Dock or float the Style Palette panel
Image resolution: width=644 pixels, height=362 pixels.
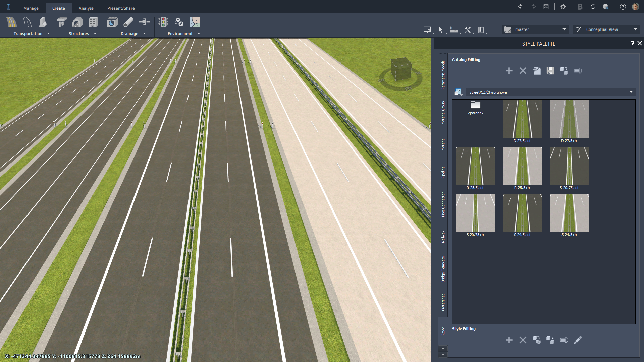631,43
